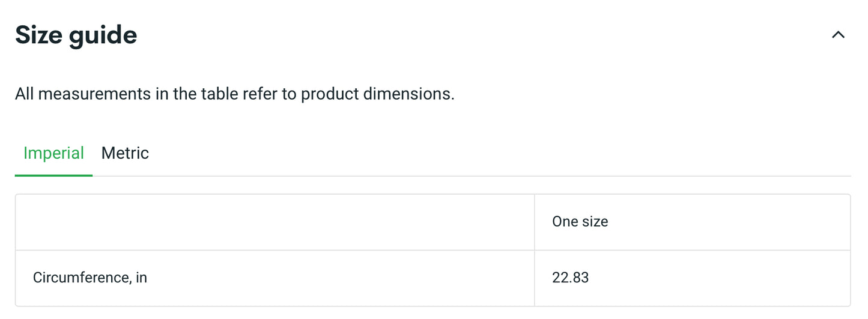Select the Imperial tab
Viewport: 868px width, 319px height.
coord(53,153)
